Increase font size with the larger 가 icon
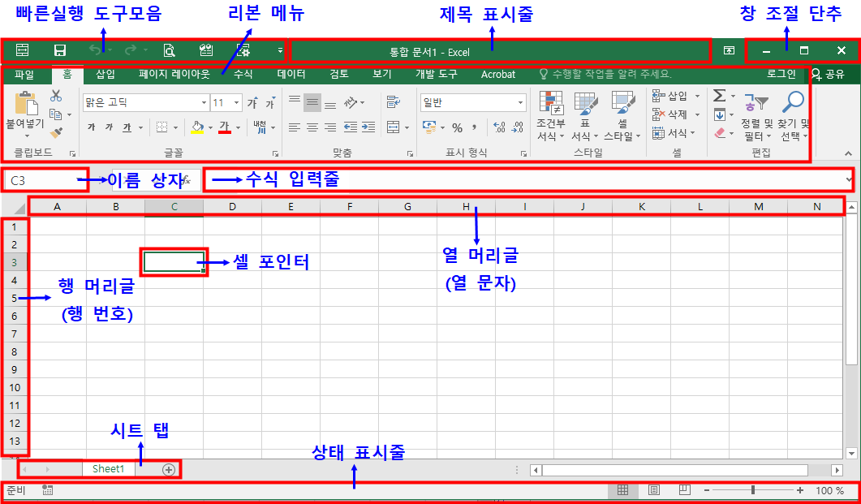The width and height of the screenshot is (861, 504). coord(252,102)
